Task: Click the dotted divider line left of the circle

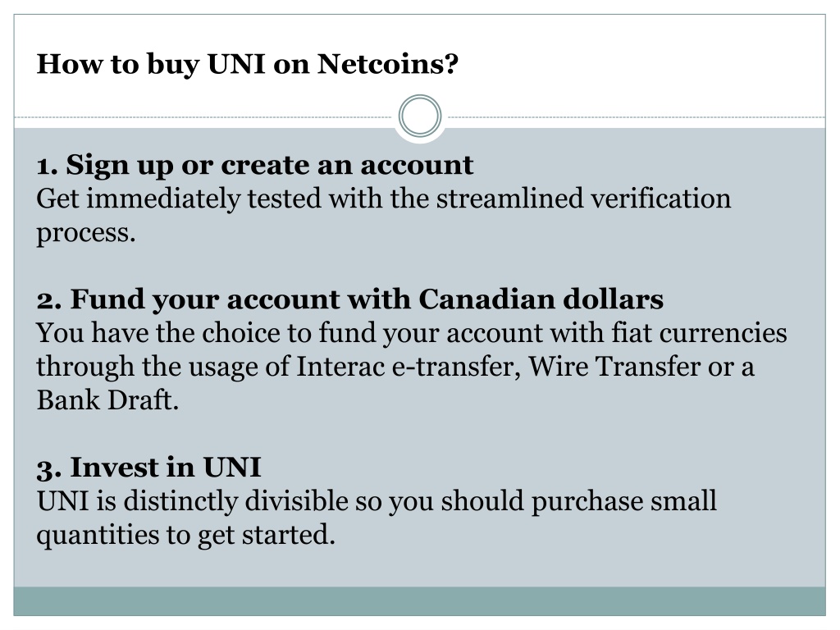Action: pos(206,116)
